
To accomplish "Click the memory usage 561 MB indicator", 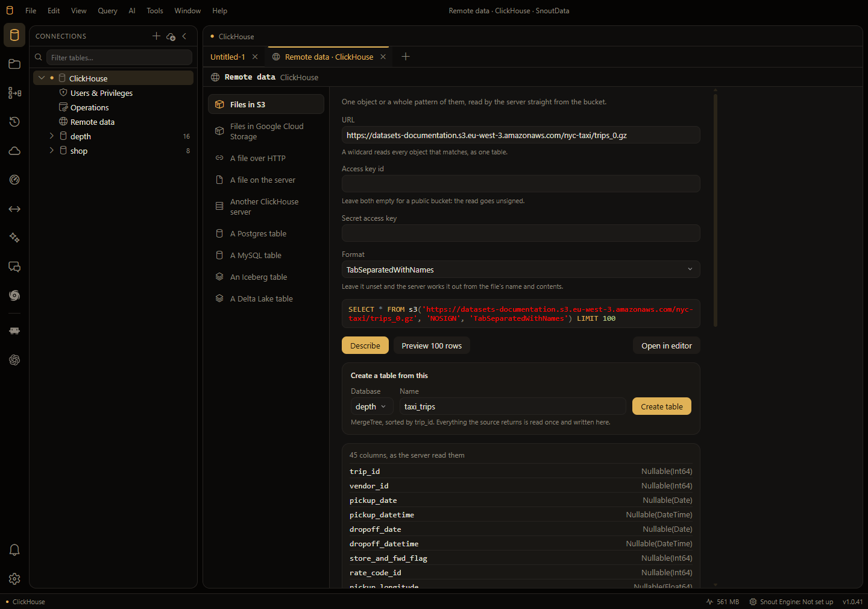I will coord(723,602).
